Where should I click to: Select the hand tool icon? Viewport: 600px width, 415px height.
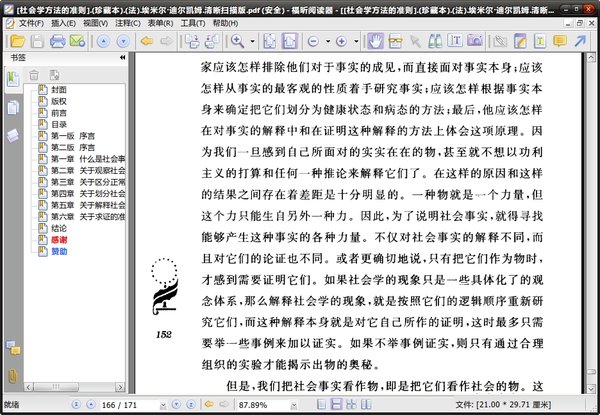[x=377, y=41]
